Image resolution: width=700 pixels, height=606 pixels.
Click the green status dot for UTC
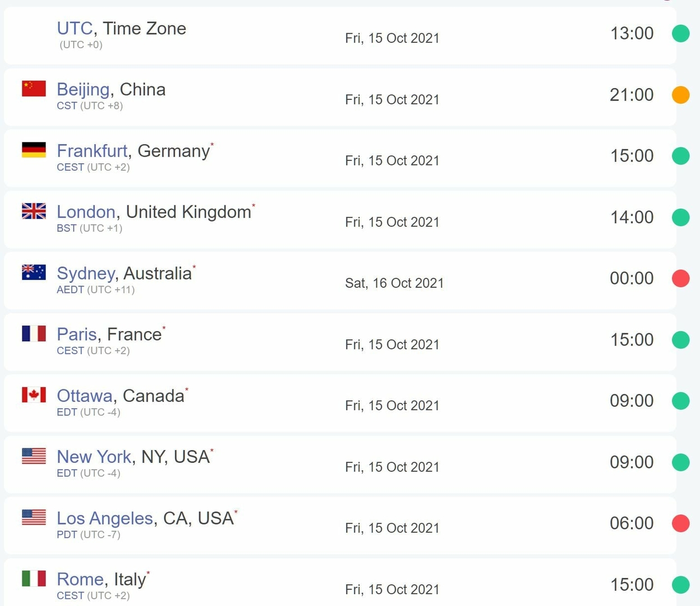[x=680, y=34]
